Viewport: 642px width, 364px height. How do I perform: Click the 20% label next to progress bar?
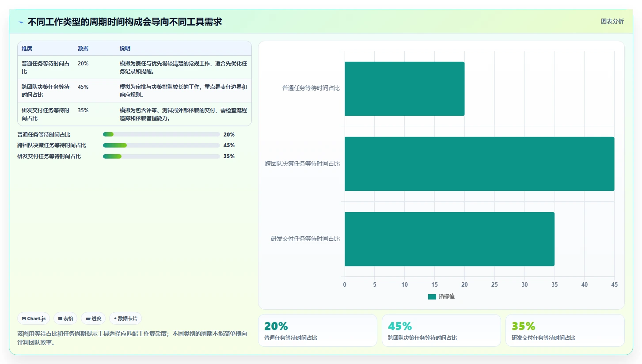[x=229, y=135]
